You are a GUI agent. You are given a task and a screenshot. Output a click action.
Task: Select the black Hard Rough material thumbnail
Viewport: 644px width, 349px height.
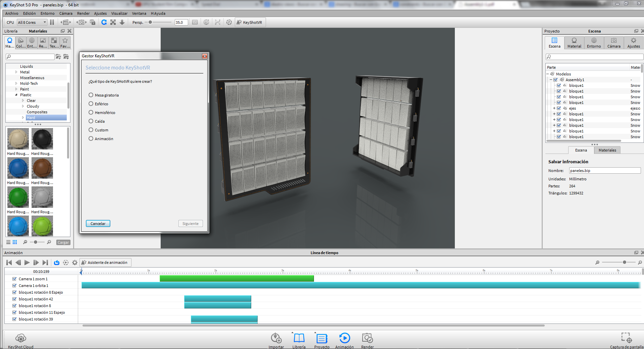pyautogui.click(x=42, y=139)
